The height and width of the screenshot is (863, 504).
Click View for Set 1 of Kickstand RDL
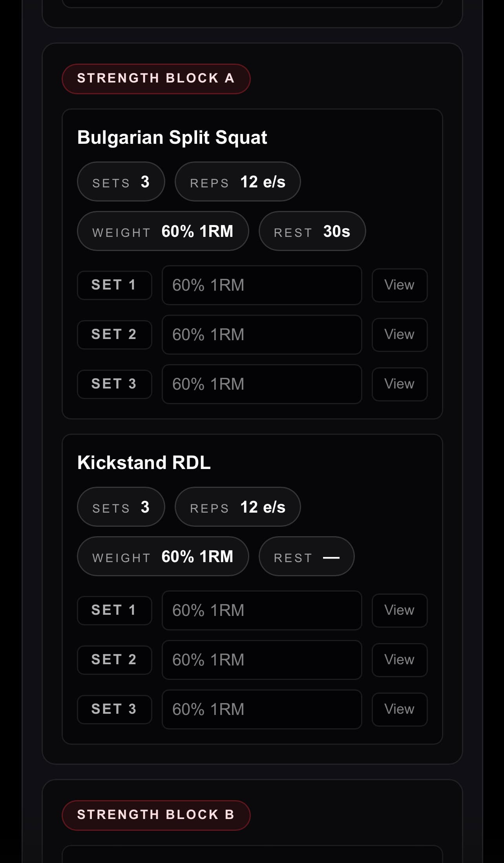[399, 610]
